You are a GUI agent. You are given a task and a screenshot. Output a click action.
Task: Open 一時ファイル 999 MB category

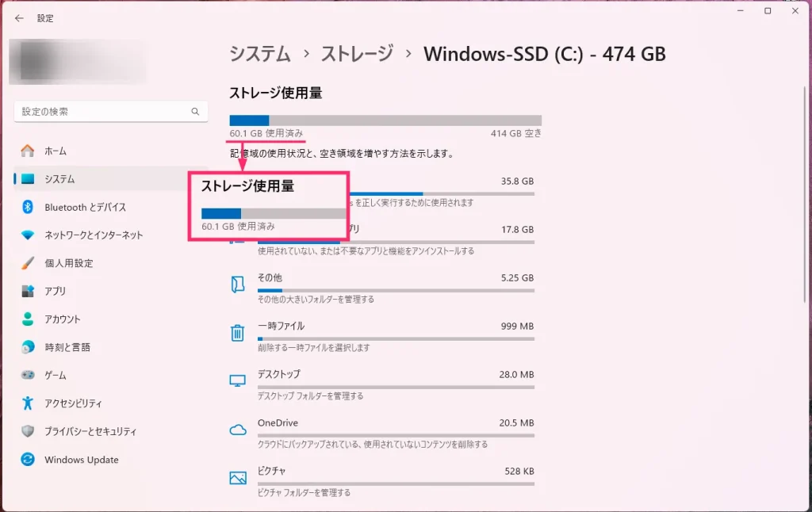tap(383, 336)
